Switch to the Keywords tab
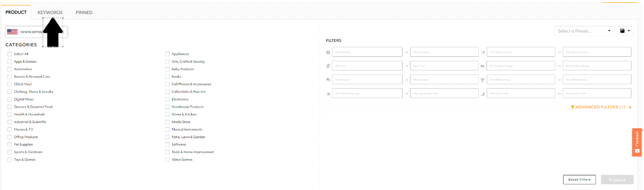This screenshot has height=190, width=644. point(50,13)
